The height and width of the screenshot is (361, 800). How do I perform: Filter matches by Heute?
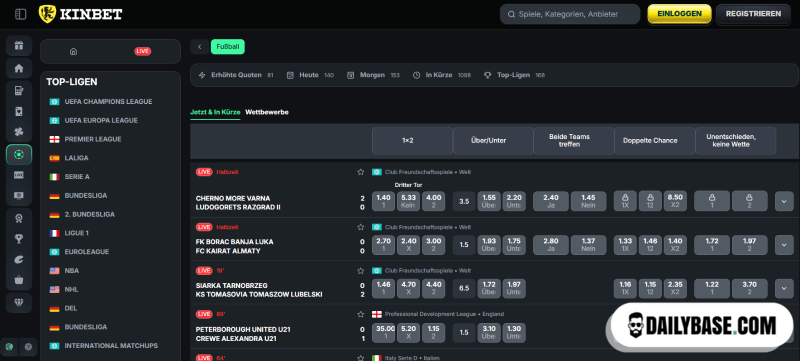tap(310, 75)
